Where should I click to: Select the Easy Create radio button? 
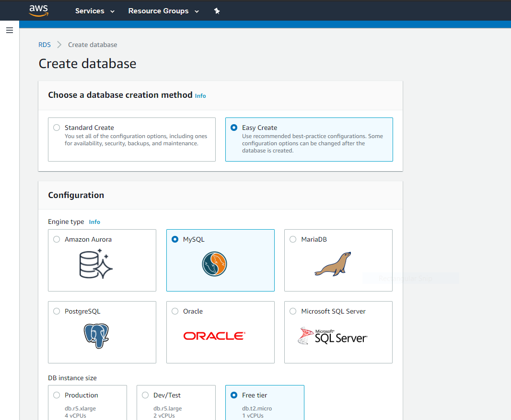[234, 128]
